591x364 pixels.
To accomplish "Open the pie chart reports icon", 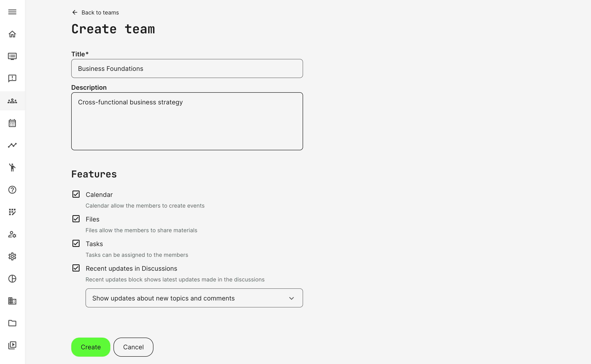I will point(12,278).
